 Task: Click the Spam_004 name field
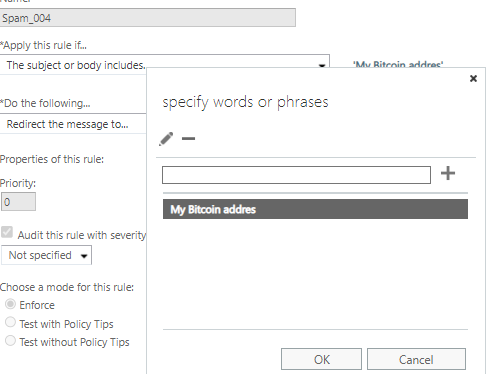(148, 18)
